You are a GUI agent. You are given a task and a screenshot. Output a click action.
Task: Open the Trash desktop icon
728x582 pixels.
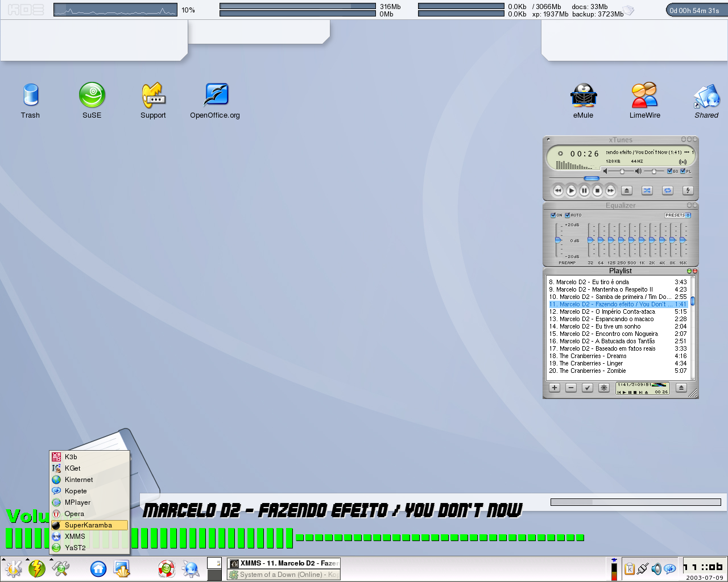click(31, 101)
